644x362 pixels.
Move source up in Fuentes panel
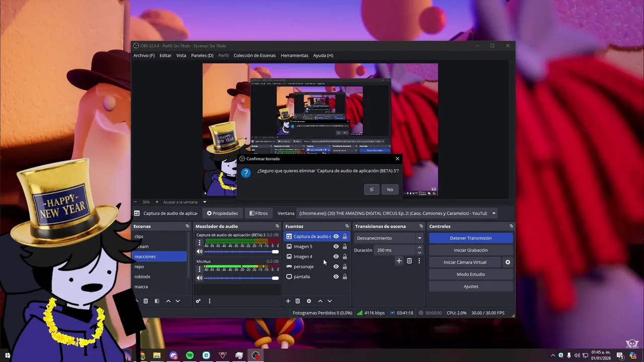point(320,301)
